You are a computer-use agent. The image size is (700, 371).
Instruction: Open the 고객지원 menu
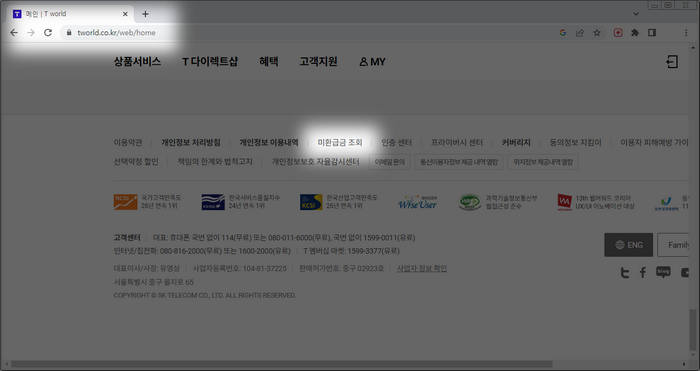[318, 62]
